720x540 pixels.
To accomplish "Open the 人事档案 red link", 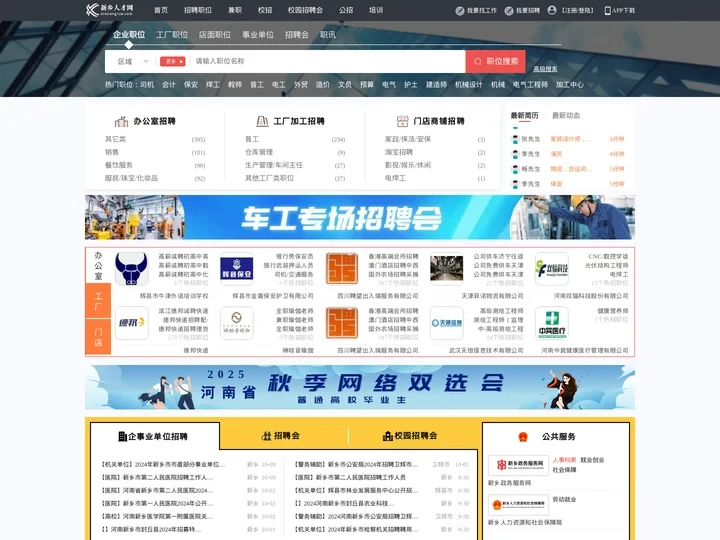I will click(x=564, y=460).
